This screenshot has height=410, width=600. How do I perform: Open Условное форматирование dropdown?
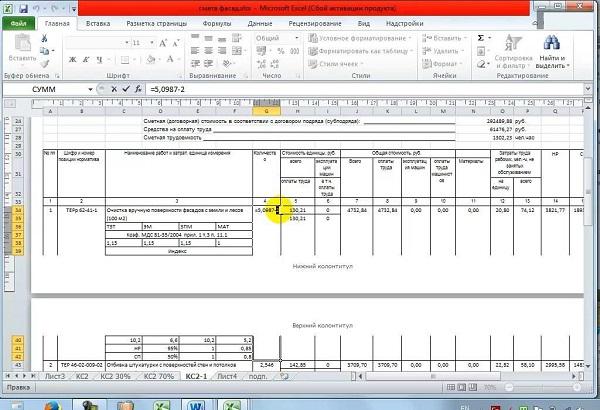point(360,38)
